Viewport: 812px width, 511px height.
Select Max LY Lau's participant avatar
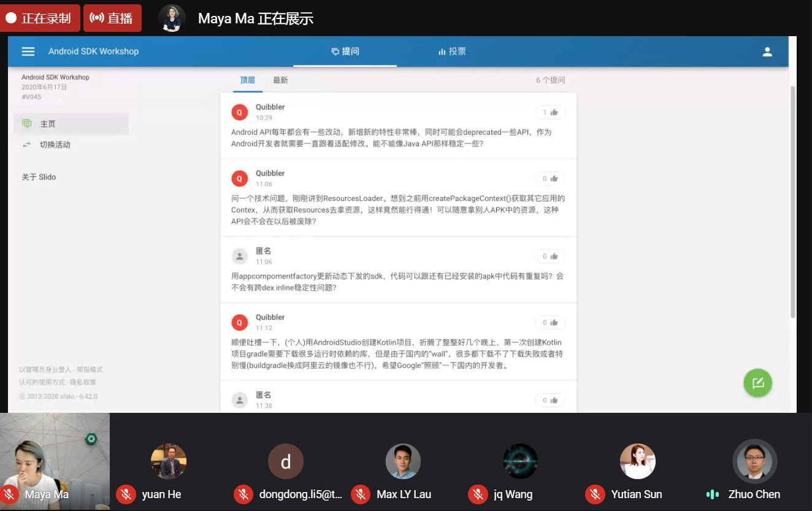tap(403, 461)
